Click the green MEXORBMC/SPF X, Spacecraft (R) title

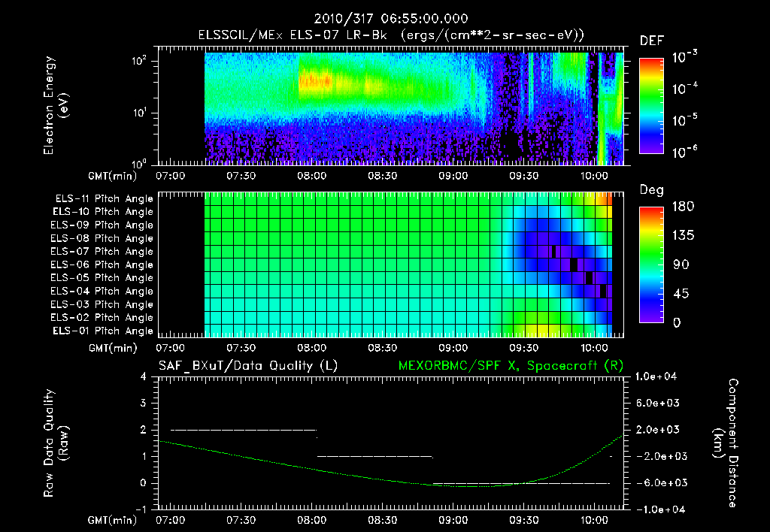pyautogui.click(x=511, y=366)
